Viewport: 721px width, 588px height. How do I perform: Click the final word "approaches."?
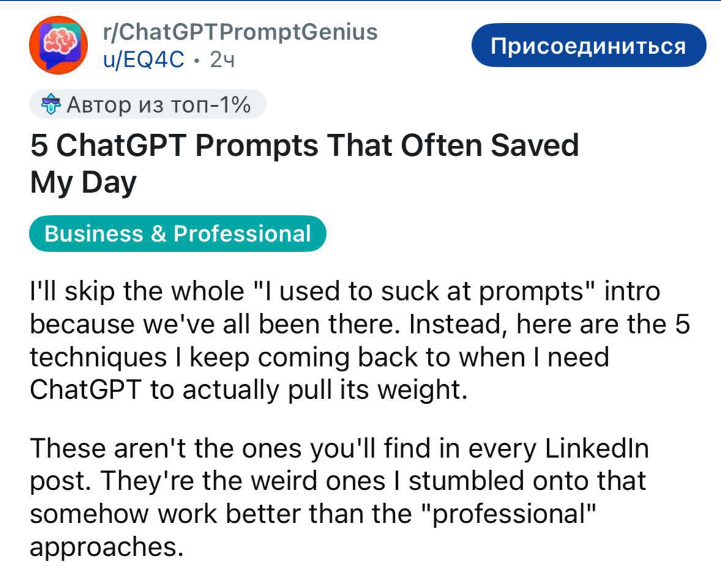(x=106, y=546)
